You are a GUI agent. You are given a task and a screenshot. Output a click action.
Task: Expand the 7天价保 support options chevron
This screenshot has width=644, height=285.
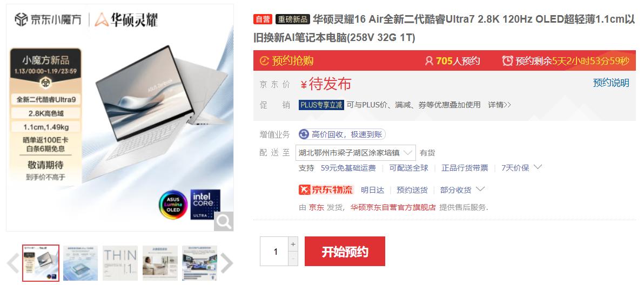(537, 167)
